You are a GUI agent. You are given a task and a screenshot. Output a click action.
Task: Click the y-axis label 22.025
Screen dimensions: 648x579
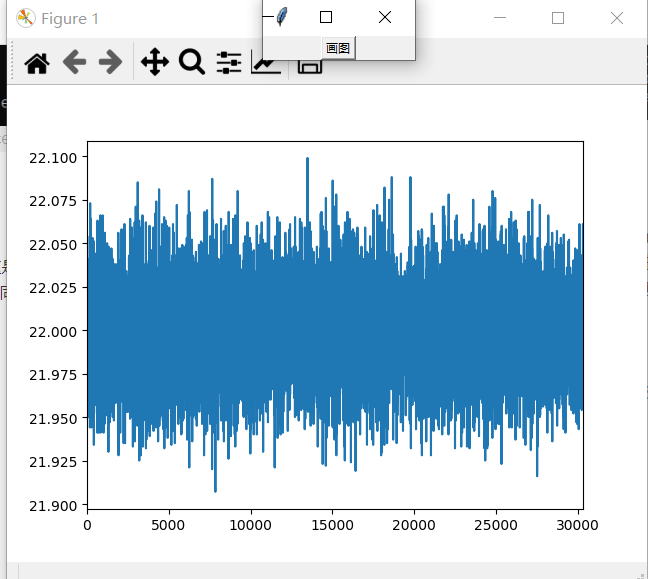[53, 288]
